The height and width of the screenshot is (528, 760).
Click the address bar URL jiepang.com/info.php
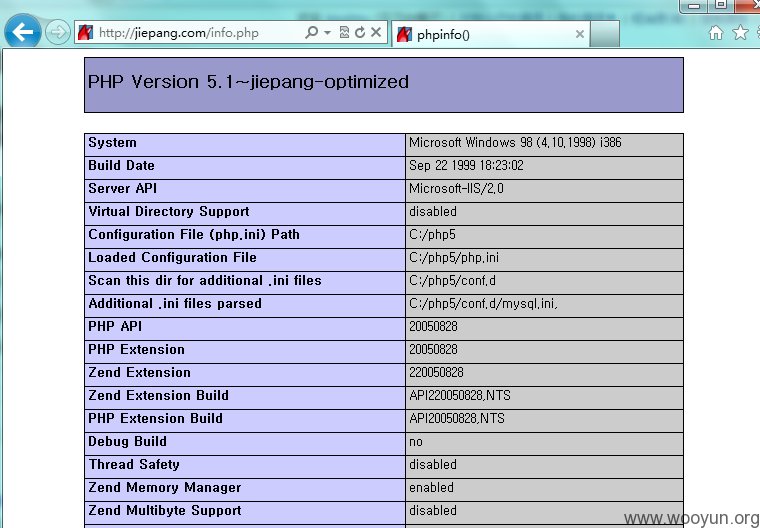(x=178, y=33)
